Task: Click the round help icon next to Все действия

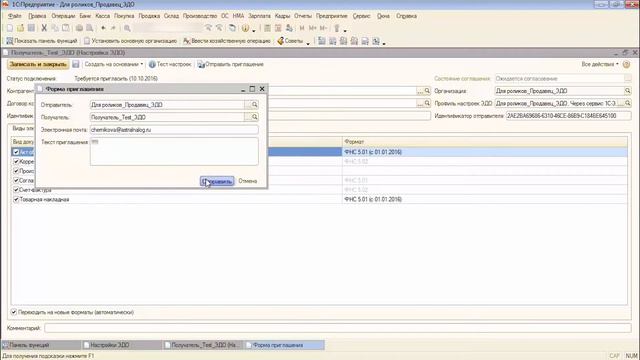Action: pyautogui.click(x=627, y=64)
